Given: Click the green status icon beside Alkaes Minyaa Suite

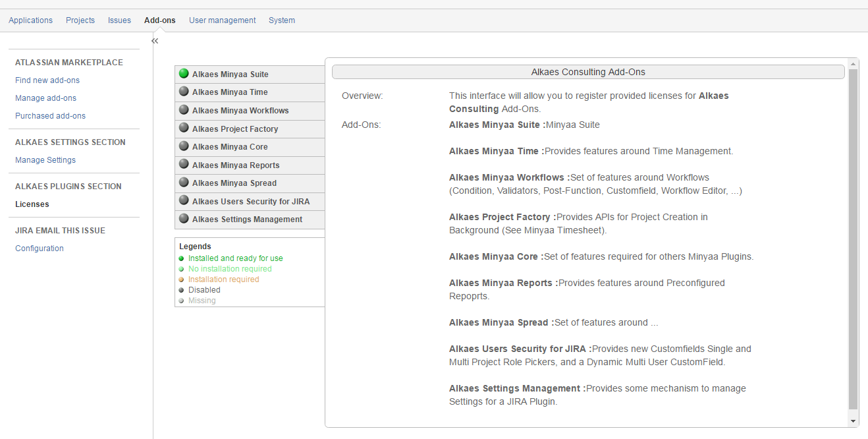Looking at the screenshot, I should [184, 74].
